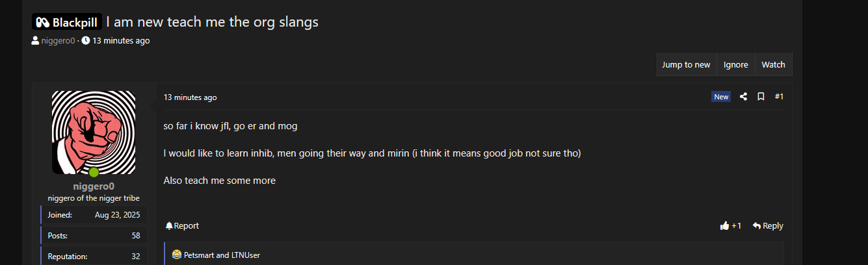Click the user icon beside thread author
This screenshot has height=265, width=868.
[x=36, y=41]
